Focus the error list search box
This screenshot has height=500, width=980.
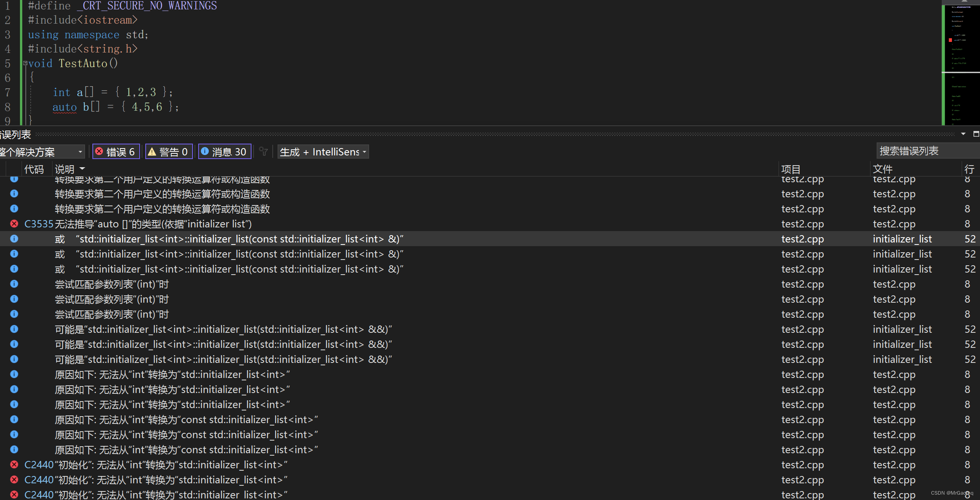pos(928,151)
